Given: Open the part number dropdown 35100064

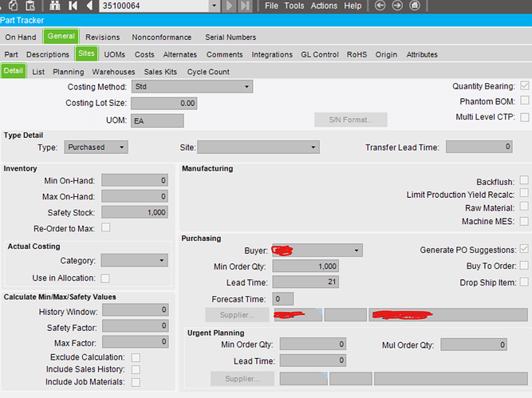Looking at the screenshot, I should [214, 6].
